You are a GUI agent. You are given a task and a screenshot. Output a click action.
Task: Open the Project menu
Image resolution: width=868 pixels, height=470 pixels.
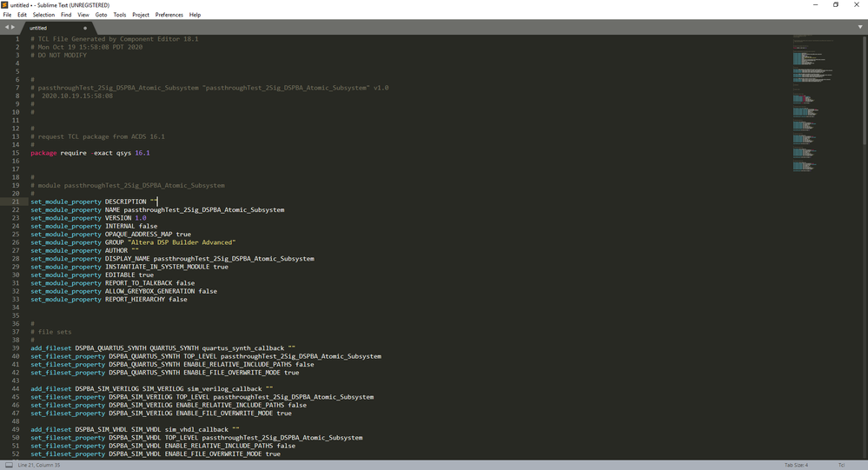[141, 15]
